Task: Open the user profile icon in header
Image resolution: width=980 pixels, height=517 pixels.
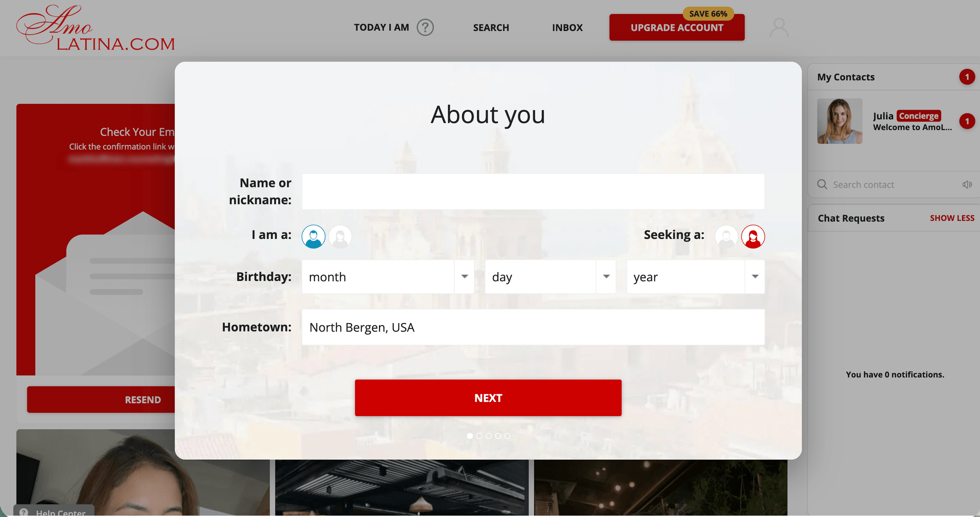Action: point(779,27)
